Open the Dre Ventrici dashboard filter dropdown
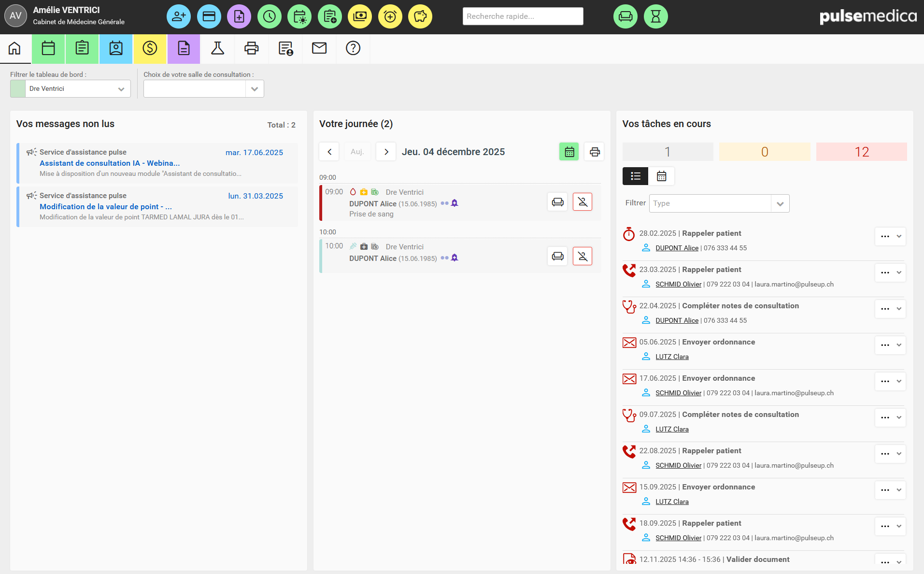Image resolution: width=924 pixels, height=574 pixels. [77, 89]
